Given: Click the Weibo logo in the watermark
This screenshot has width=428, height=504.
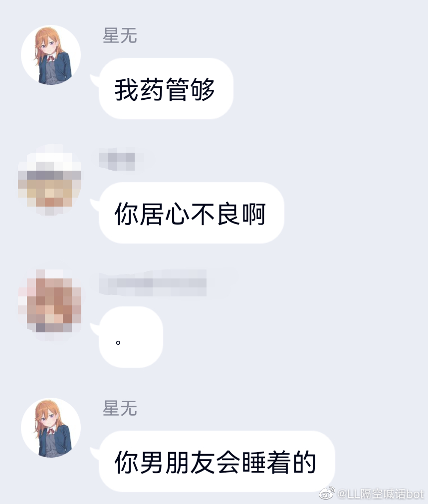Looking at the screenshot, I should [327, 493].
